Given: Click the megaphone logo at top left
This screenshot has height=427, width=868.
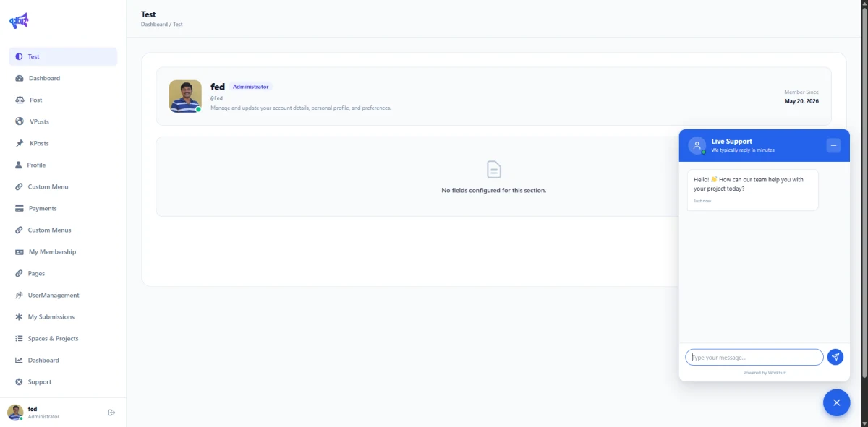Looking at the screenshot, I should [19, 21].
